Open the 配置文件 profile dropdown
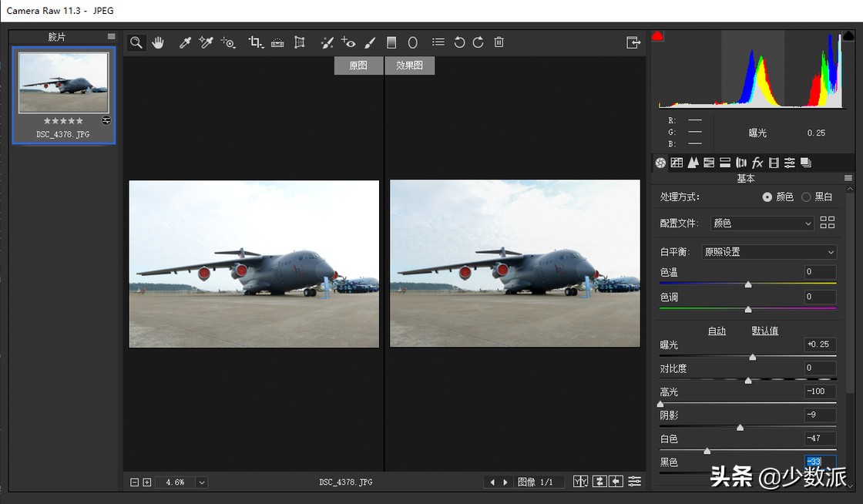This screenshot has height=504, width=863. click(761, 223)
